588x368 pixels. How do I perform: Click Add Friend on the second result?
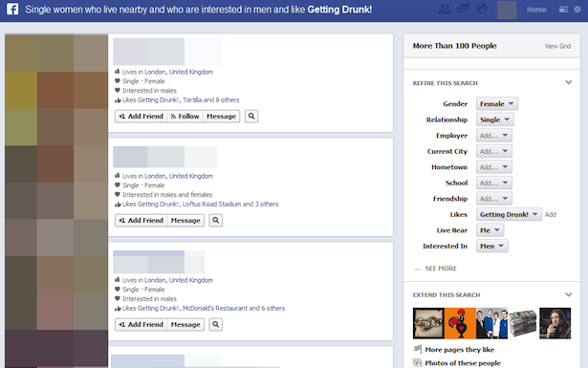[141, 221]
